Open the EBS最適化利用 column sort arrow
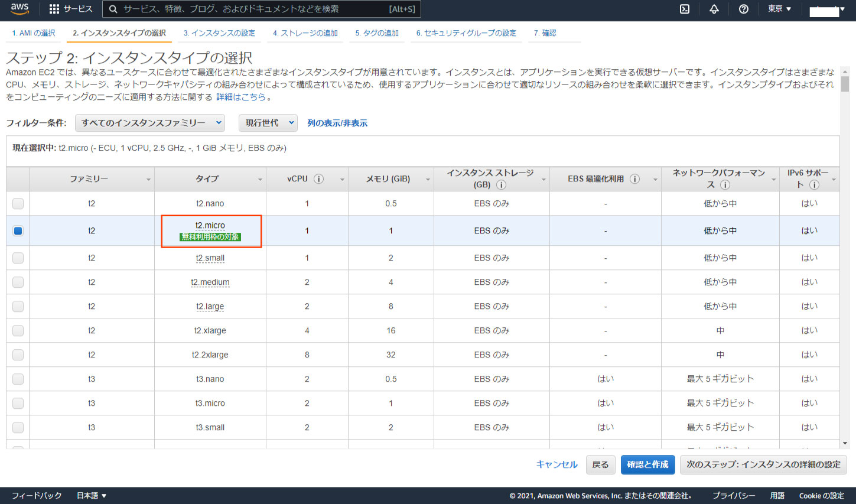The height and width of the screenshot is (504, 856). click(x=655, y=180)
